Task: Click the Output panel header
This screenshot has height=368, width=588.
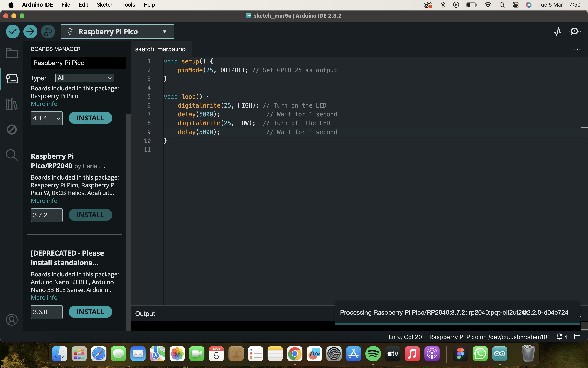Action: 145,314
